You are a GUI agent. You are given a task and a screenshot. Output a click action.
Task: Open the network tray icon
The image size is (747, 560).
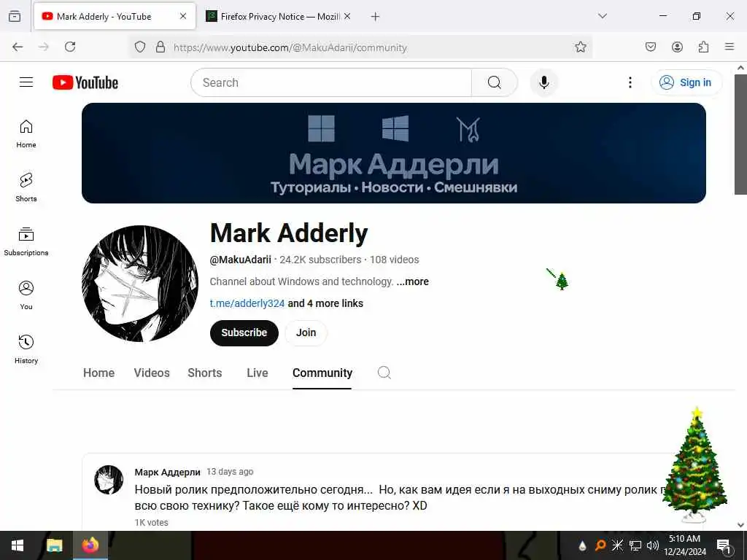[x=635, y=545]
